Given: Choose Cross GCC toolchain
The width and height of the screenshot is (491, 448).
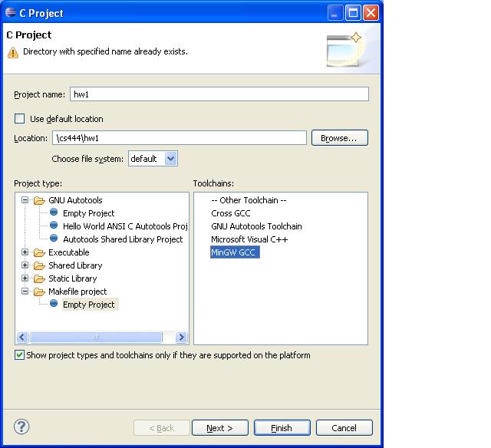Looking at the screenshot, I should pyautogui.click(x=230, y=213).
